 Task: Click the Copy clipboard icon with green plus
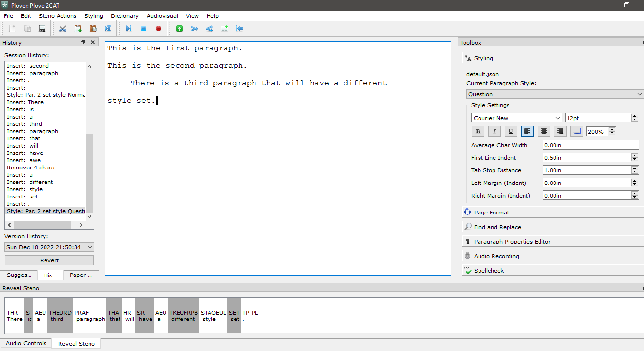(x=78, y=29)
